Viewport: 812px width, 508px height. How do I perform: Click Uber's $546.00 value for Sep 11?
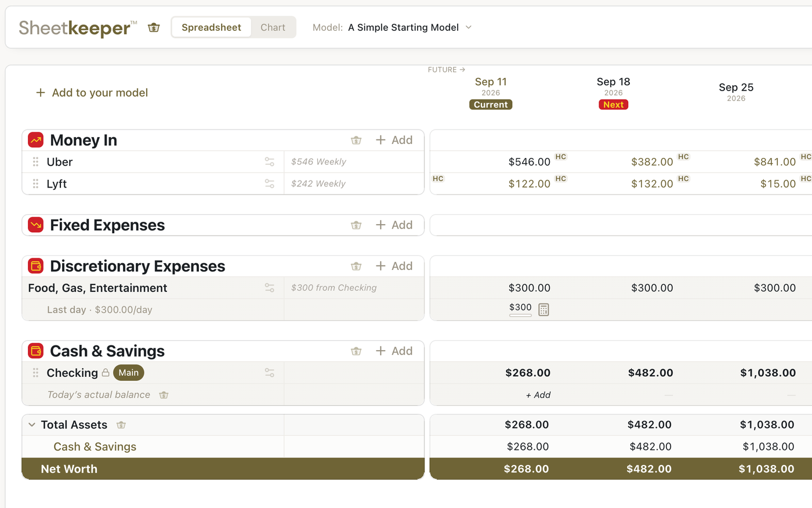coord(530,162)
